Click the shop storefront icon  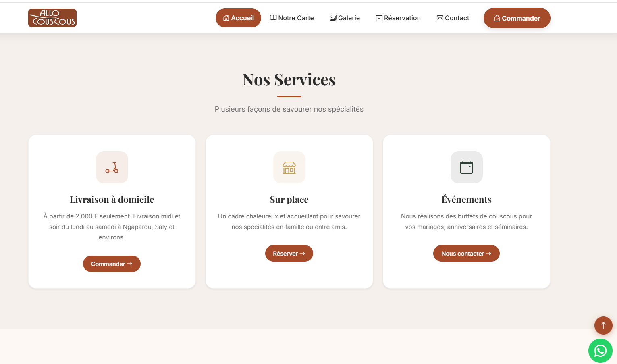[x=289, y=167]
